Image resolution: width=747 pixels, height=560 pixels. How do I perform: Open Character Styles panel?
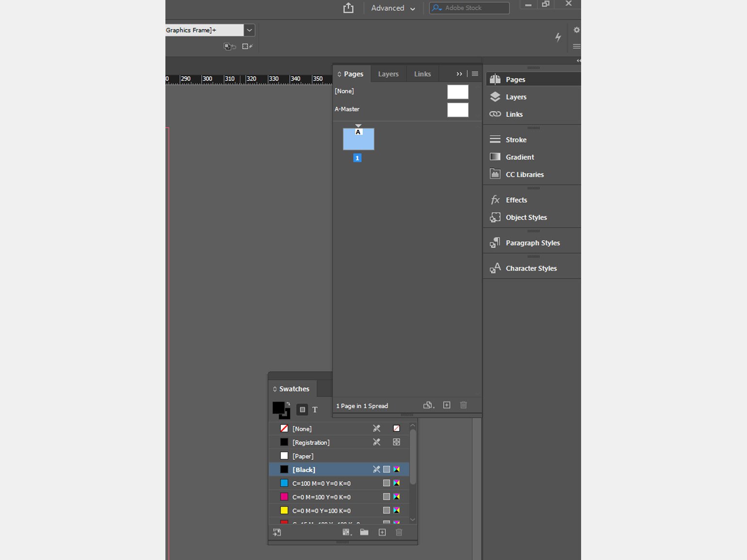click(531, 268)
